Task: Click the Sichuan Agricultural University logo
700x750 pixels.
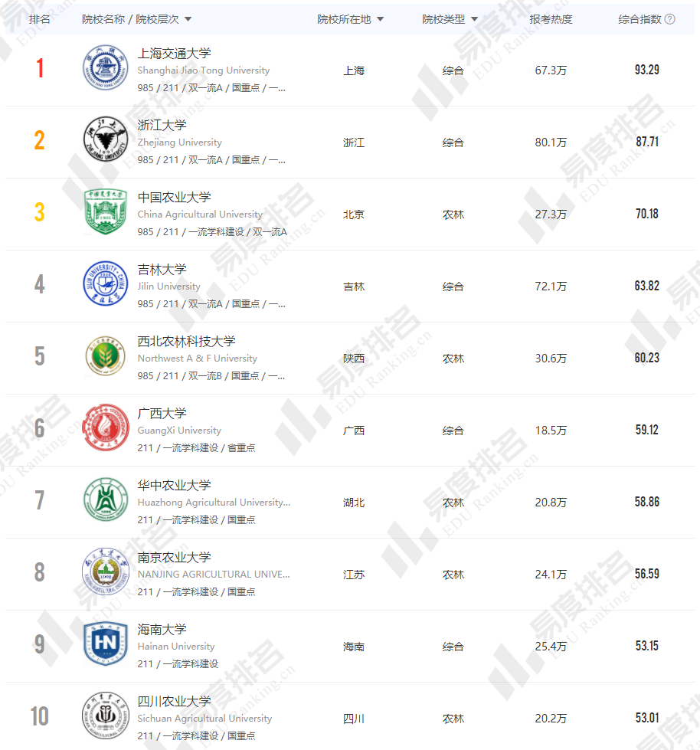Action: click(x=106, y=716)
